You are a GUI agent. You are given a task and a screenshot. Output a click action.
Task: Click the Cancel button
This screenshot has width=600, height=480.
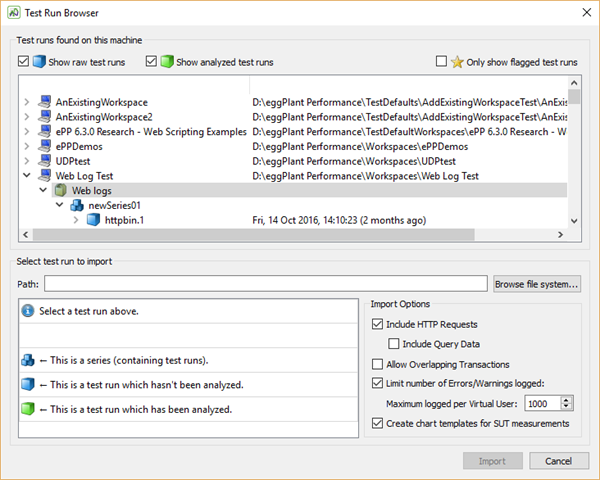[559, 461]
